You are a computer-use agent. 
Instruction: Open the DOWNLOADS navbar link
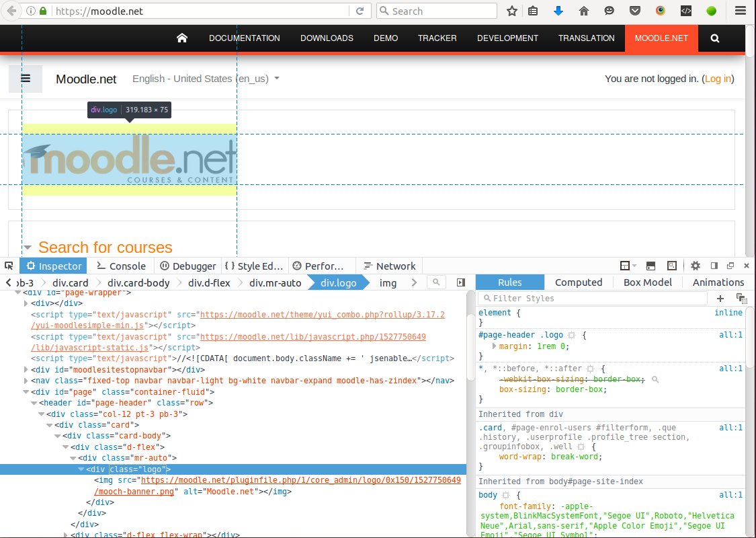(327, 38)
